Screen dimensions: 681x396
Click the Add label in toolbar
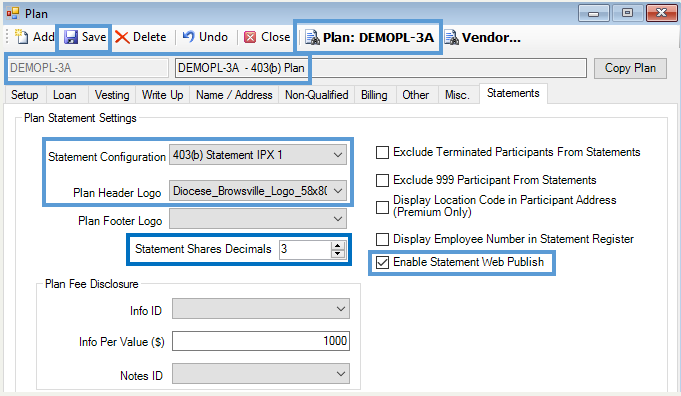click(x=43, y=37)
